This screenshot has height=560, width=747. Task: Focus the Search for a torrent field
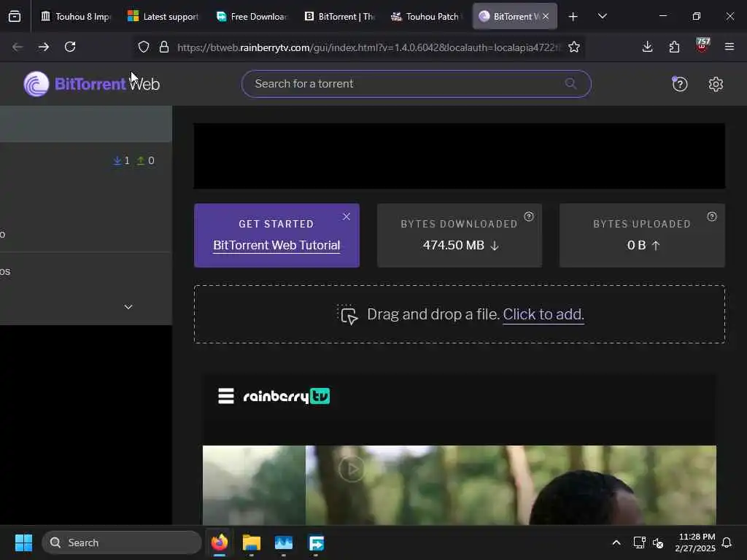[416, 84]
